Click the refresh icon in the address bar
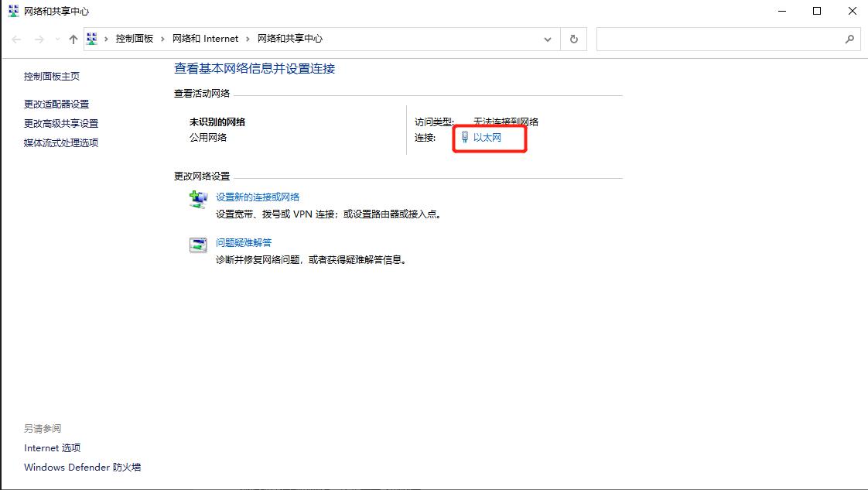The height and width of the screenshot is (490, 868). click(x=573, y=38)
